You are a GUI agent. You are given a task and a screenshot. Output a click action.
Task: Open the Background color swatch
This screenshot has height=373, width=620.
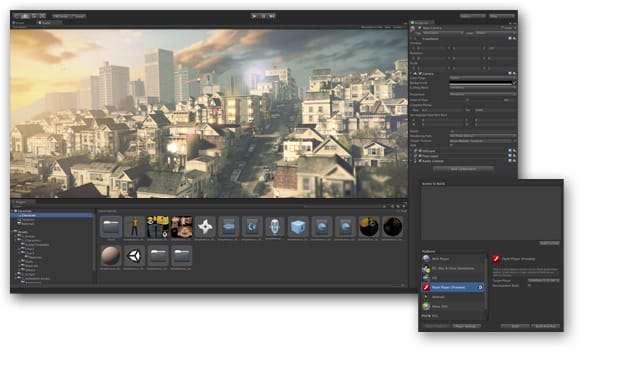(x=480, y=83)
